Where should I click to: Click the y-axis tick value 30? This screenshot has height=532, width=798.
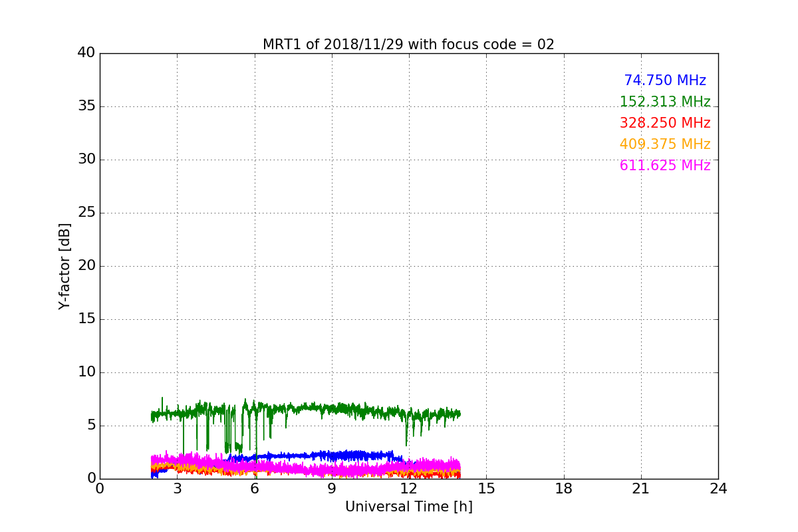[86, 160]
